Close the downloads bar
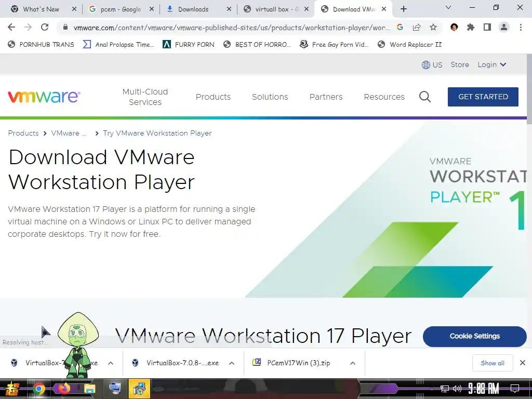Viewport: 532px width, 399px height. (523, 363)
